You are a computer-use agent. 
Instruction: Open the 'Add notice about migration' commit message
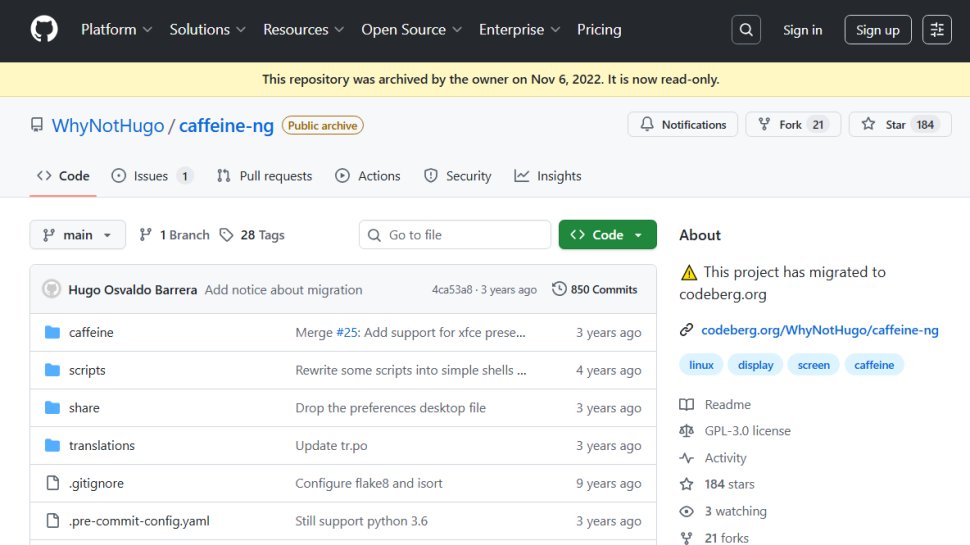click(283, 290)
